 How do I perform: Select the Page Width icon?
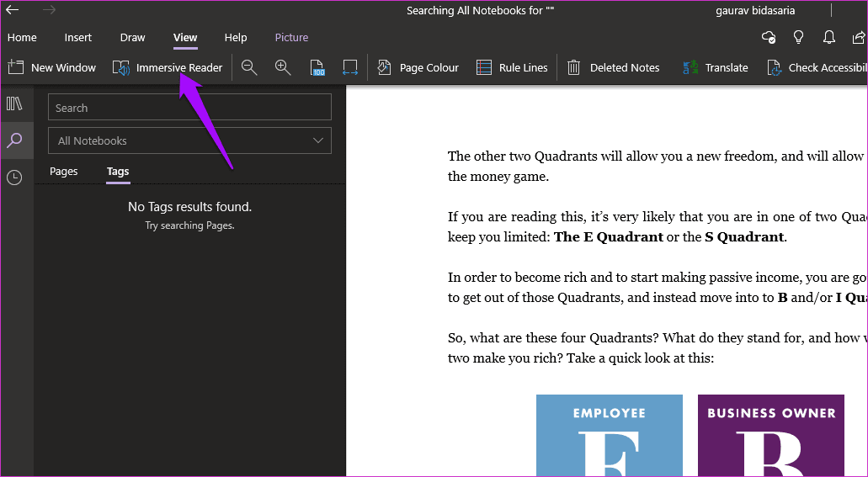click(x=350, y=67)
